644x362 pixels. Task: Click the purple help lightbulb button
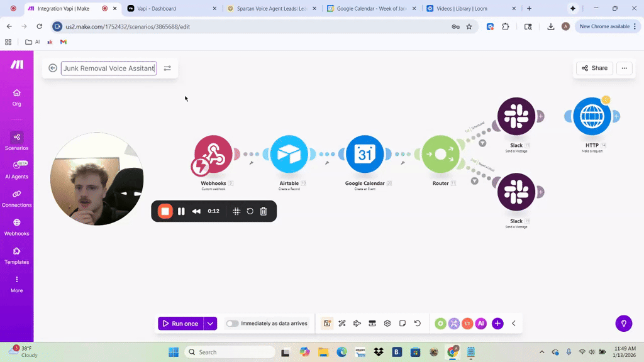click(623, 324)
